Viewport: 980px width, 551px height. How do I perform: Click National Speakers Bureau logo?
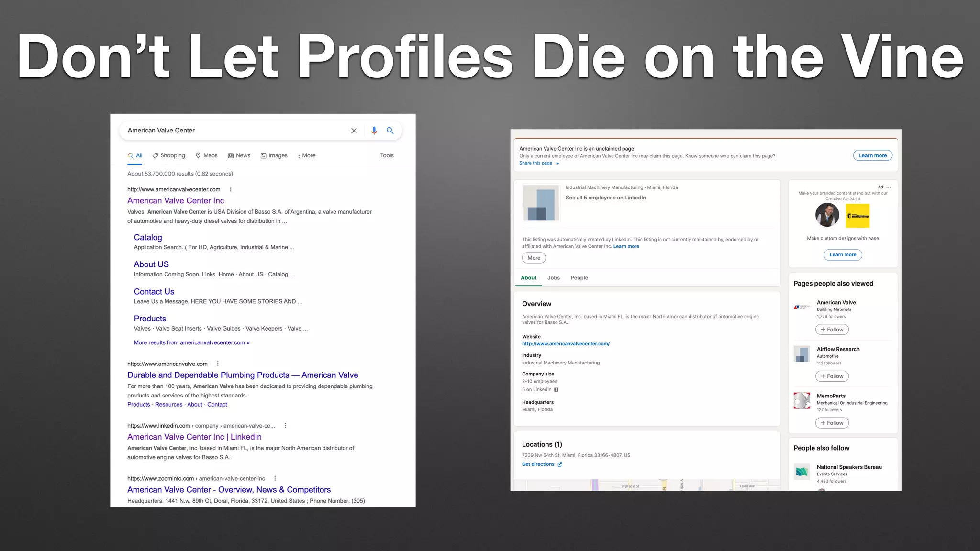click(x=802, y=472)
